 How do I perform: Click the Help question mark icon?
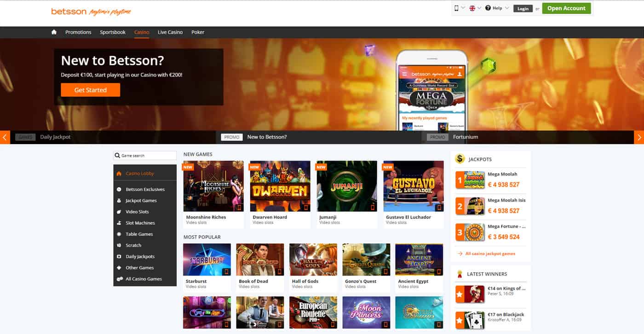[x=488, y=8]
